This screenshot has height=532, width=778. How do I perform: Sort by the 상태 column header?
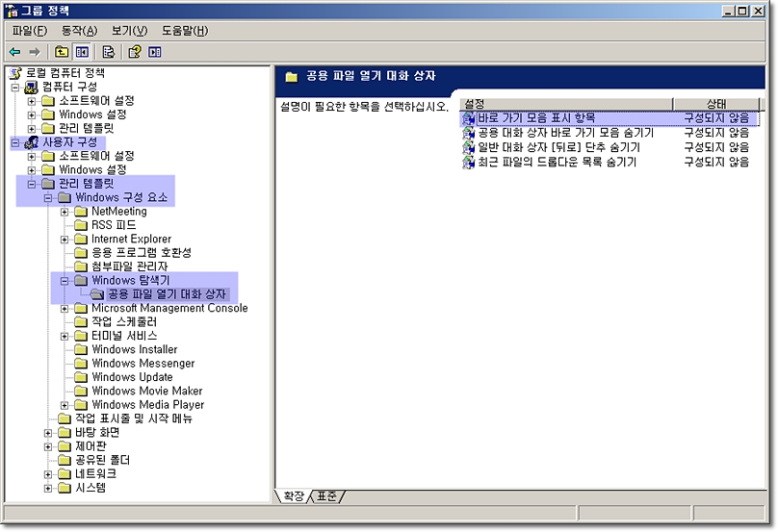pos(716,104)
